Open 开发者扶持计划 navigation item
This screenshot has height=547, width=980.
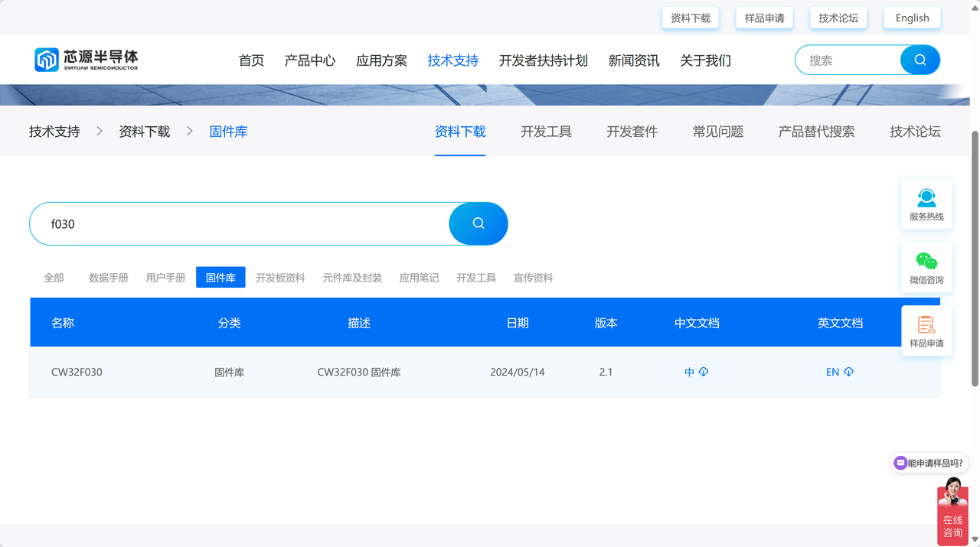[x=544, y=60]
